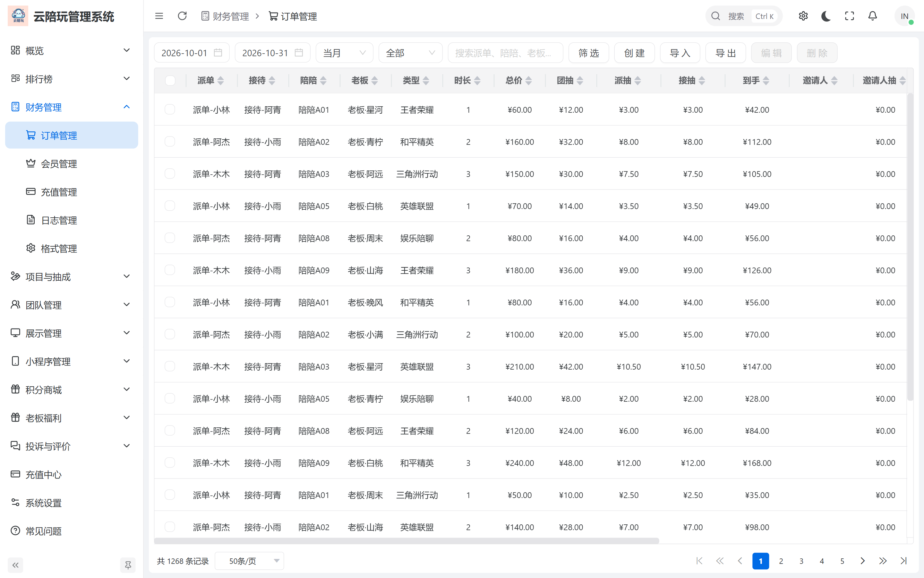The image size is (924, 578).
Task: Open the 50条/页 page size dropdown
Action: (249, 561)
